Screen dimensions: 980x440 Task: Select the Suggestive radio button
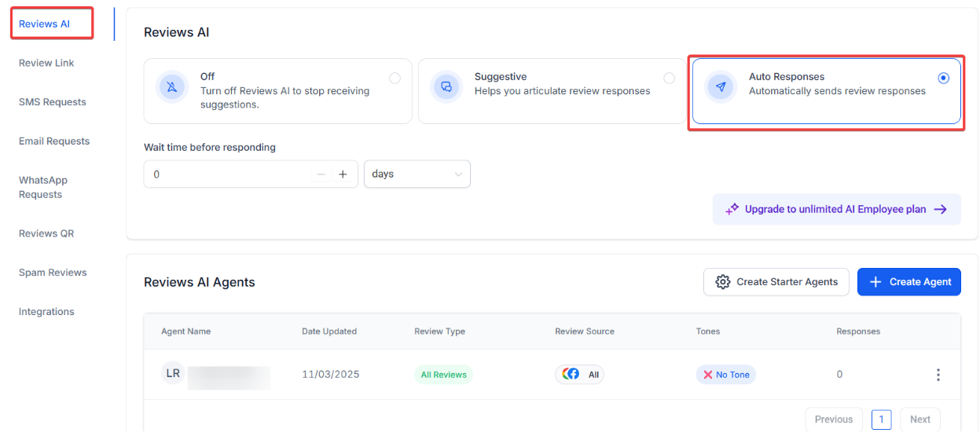[669, 78]
